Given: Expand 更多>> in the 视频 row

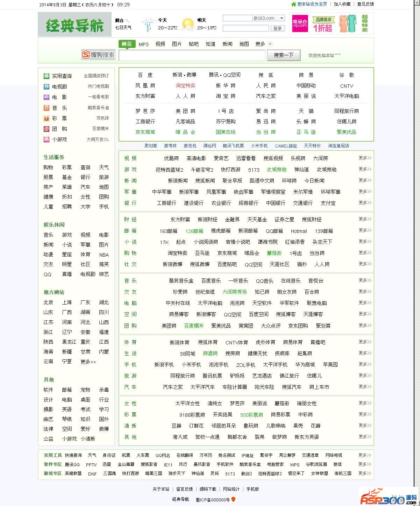Looking at the screenshot, I should click(x=365, y=158).
